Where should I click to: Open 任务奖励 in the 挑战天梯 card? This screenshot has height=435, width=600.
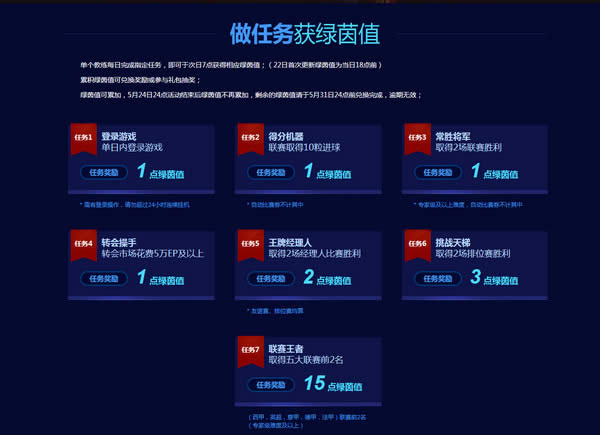[437, 277]
